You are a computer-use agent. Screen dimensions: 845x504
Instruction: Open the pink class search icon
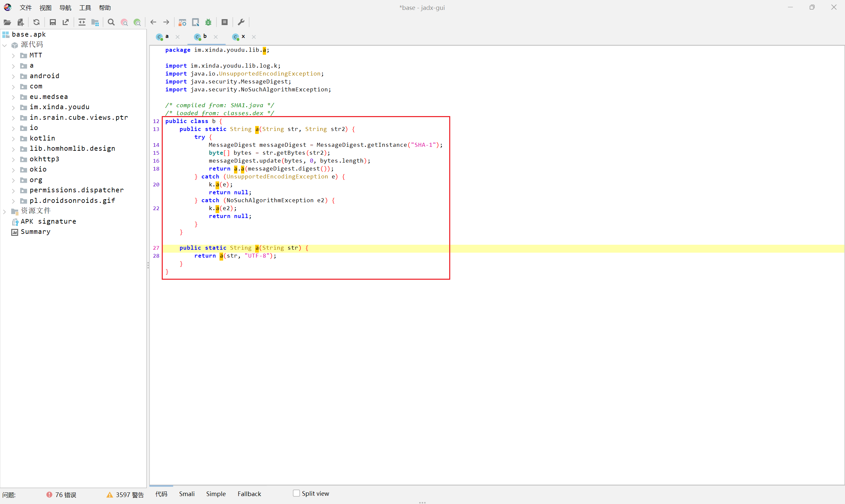coord(124,22)
